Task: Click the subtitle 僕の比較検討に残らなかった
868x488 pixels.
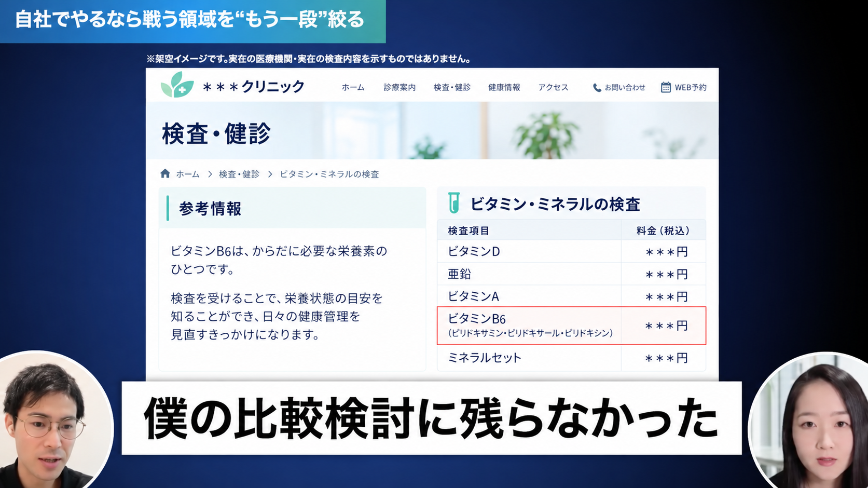Action: (x=431, y=418)
